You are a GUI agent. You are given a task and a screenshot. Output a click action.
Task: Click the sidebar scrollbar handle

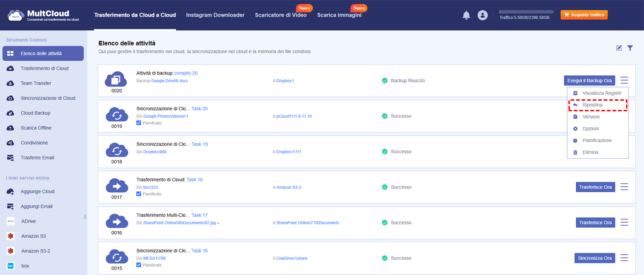pos(85,217)
